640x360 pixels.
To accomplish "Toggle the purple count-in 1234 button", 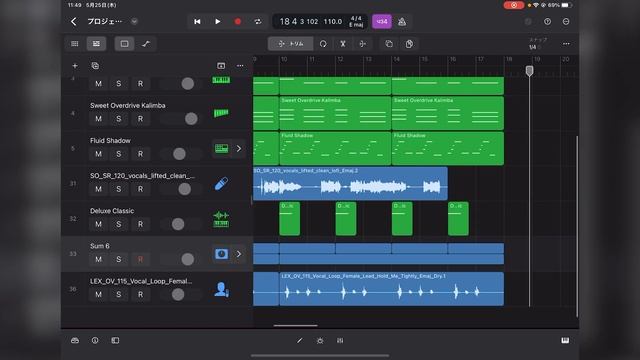I will [x=382, y=22].
